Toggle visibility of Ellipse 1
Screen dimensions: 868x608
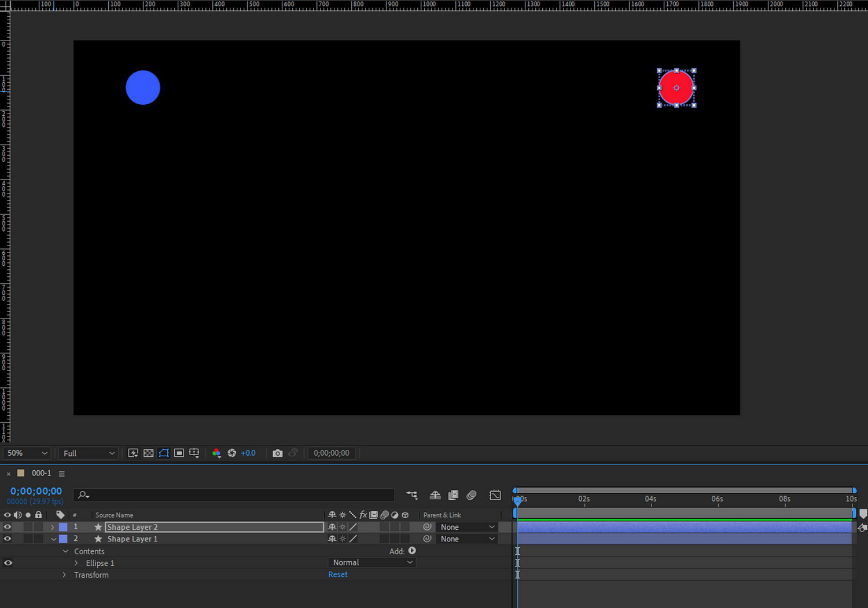8,563
